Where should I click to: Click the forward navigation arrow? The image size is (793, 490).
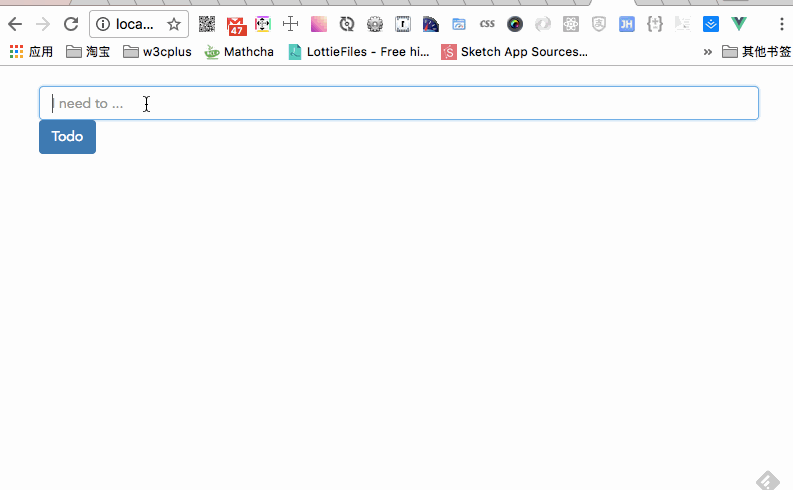pyautogui.click(x=43, y=24)
